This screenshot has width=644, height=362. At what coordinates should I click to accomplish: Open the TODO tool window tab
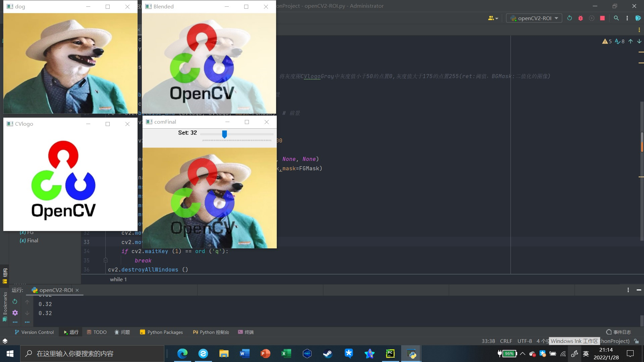pyautogui.click(x=97, y=332)
